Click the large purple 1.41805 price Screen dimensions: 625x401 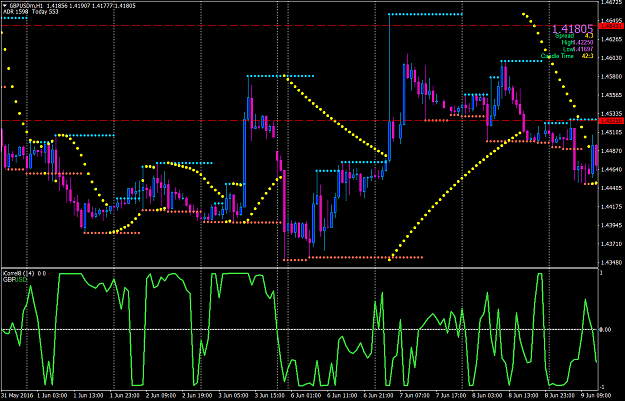point(572,29)
